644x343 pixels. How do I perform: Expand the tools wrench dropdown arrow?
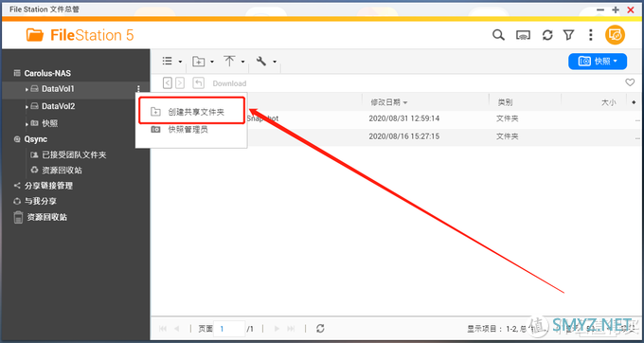(x=275, y=62)
